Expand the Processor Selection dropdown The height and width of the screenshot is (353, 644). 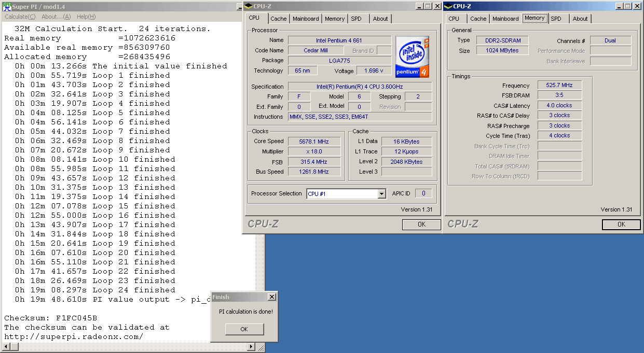click(382, 194)
